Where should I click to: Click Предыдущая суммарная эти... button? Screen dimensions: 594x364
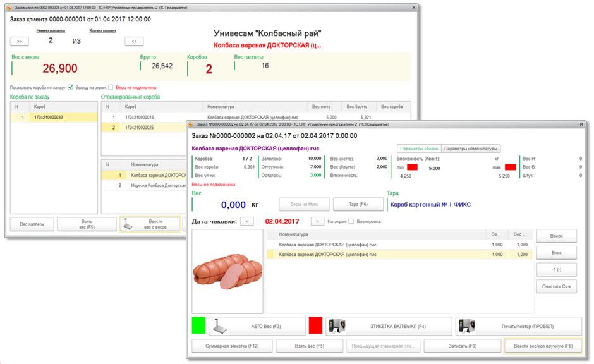coord(383,346)
